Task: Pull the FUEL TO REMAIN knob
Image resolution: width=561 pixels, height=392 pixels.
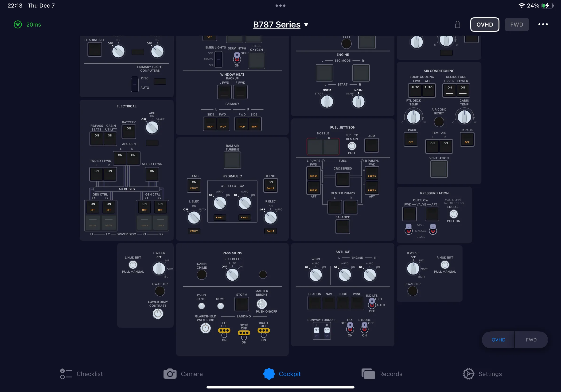Action: 352,146
